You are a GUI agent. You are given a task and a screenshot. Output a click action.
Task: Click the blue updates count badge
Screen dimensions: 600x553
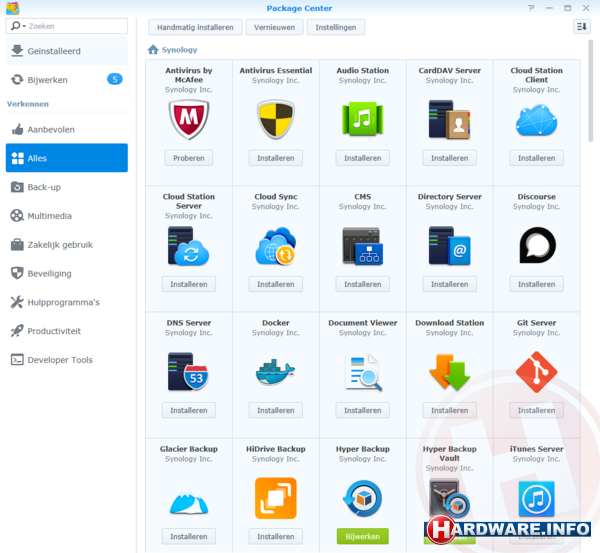tap(114, 79)
